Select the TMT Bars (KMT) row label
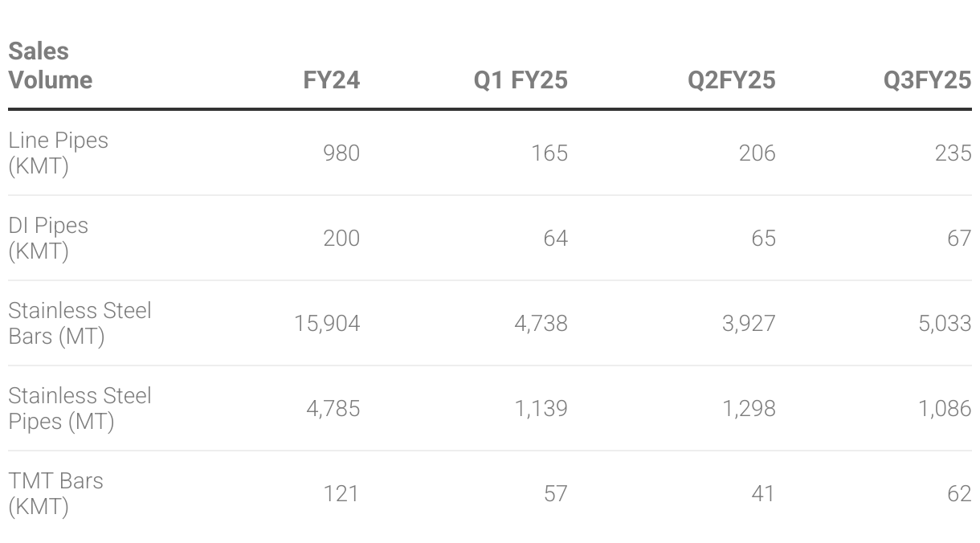Image resolution: width=980 pixels, height=543 pixels. pos(55,493)
